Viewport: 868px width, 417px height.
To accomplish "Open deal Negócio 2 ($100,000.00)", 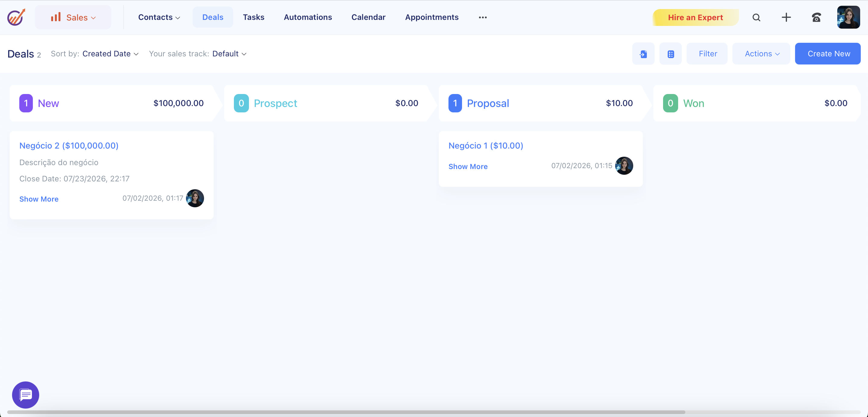I will pyautogui.click(x=69, y=146).
